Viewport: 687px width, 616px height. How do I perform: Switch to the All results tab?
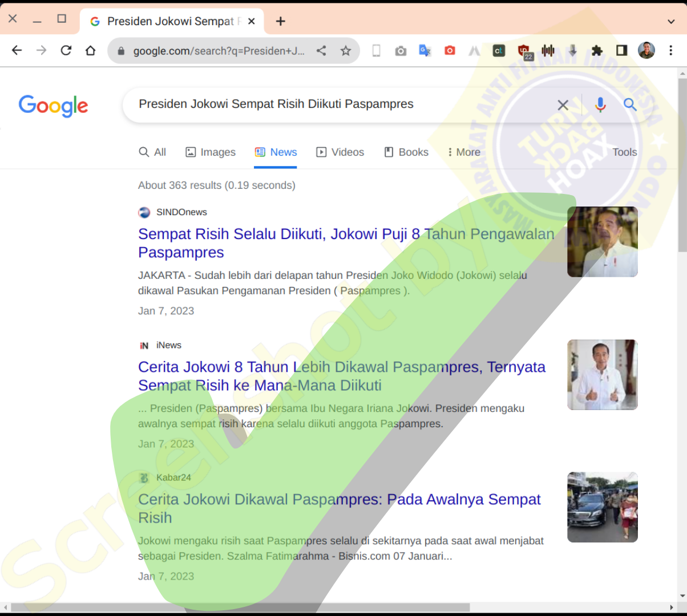(x=152, y=152)
